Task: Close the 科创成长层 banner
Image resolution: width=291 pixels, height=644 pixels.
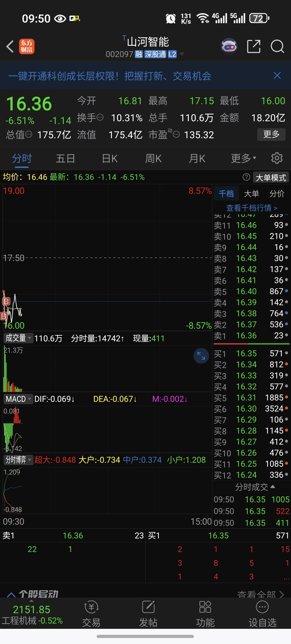Action: (x=277, y=75)
